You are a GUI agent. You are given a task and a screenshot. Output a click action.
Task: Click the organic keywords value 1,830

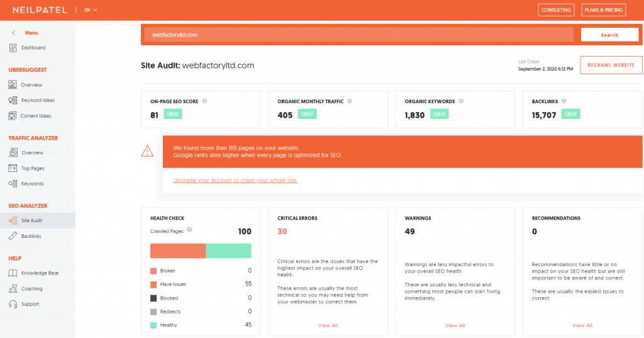pyautogui.click(x=414, y=115)
